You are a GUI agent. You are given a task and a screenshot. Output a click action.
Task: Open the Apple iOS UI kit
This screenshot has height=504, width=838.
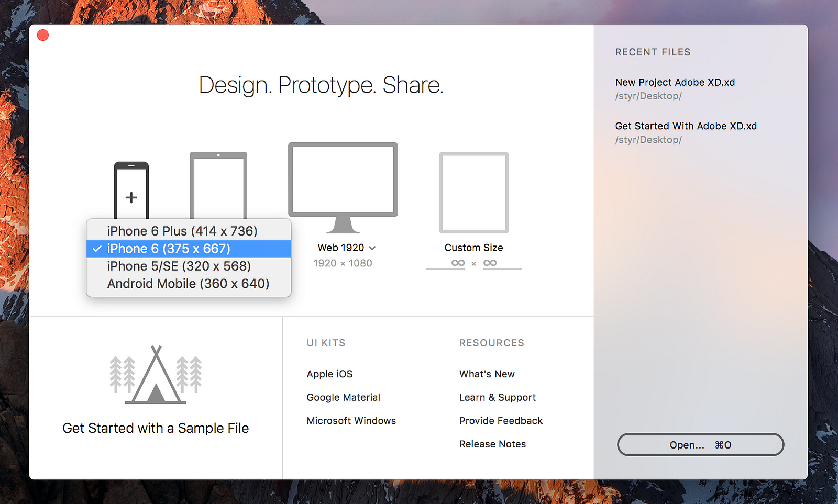[x=330, y=374]
